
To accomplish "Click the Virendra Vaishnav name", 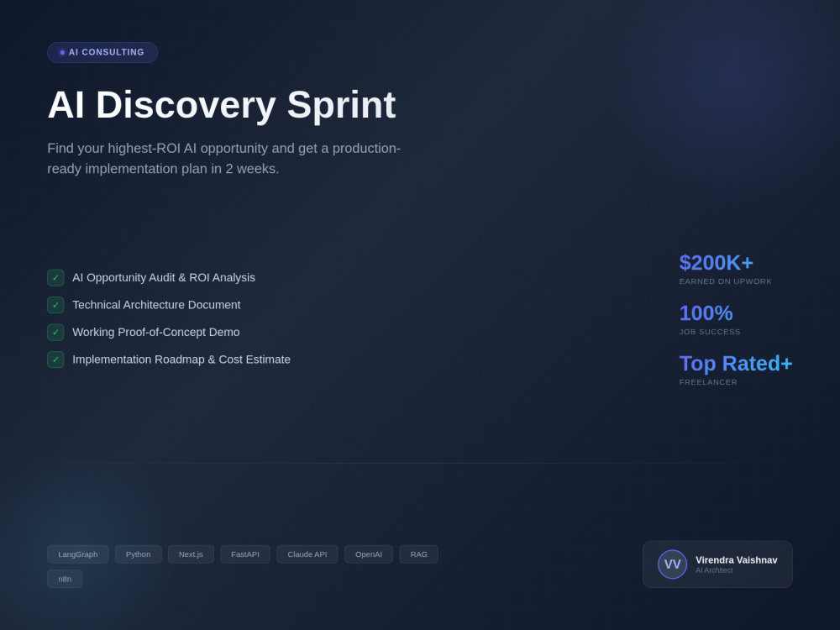I will point(736,559).
